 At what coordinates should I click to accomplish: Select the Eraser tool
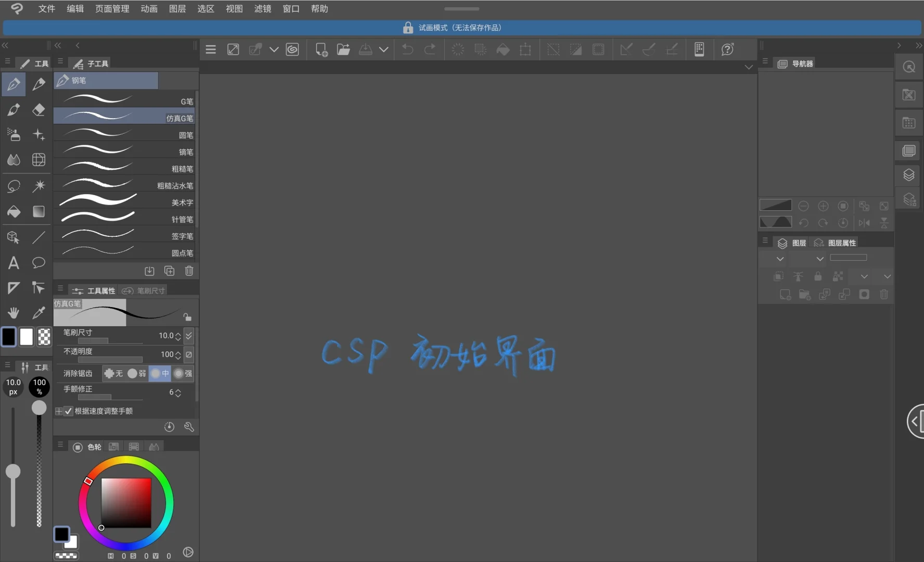click(38, 110)
